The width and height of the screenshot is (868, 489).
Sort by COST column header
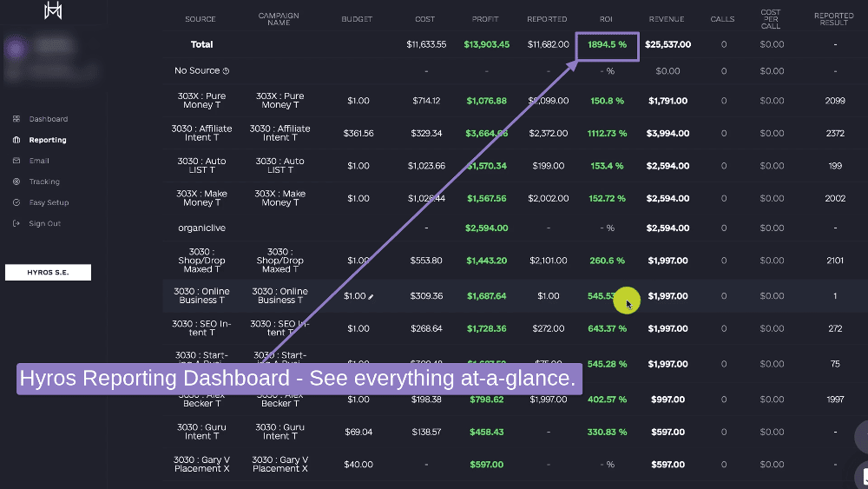(425, 19)
